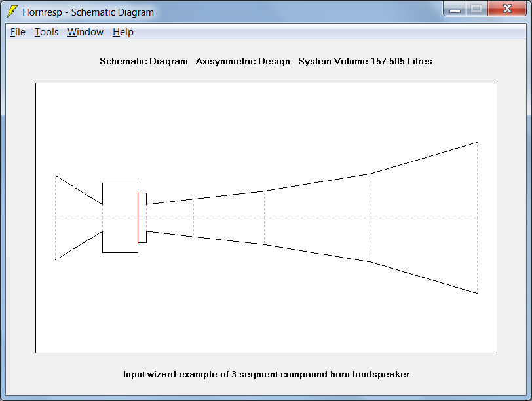Close the Hornresp Schematic Diagram window

tap(507, 9)
